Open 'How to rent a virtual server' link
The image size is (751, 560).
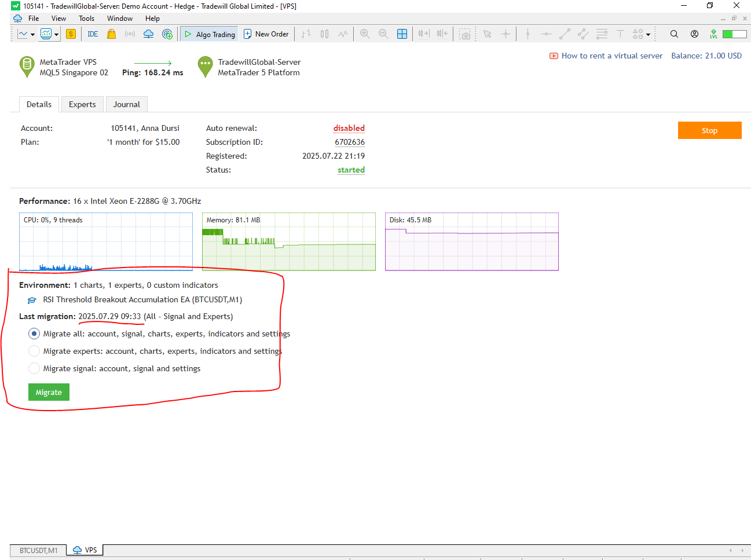tap(611, 56)
